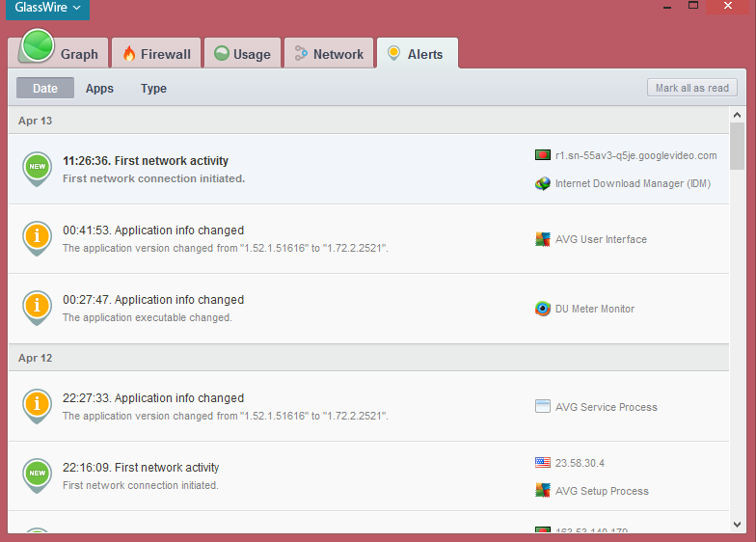Click the Apr 12 date header

point(368,358)
